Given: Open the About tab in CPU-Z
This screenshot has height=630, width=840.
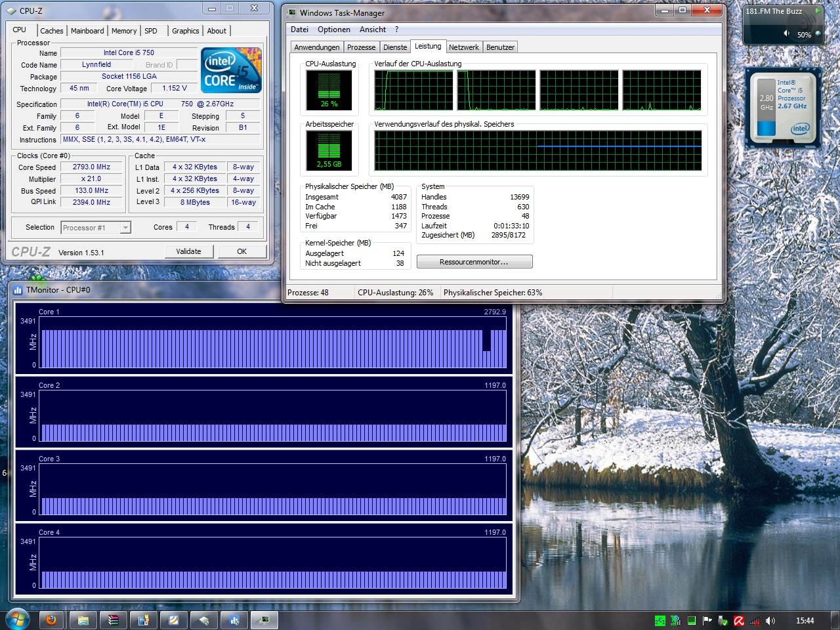Looking at the screenshot, I should (217, 31).
